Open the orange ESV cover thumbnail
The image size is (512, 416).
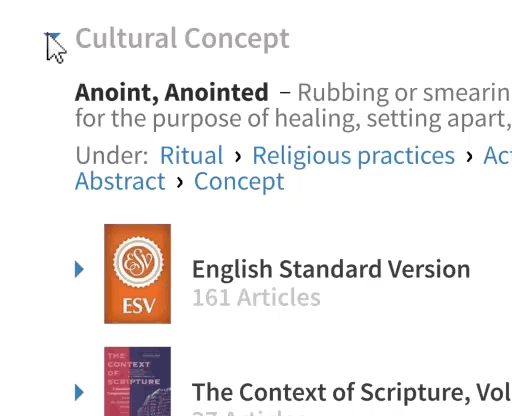point(137,274)
